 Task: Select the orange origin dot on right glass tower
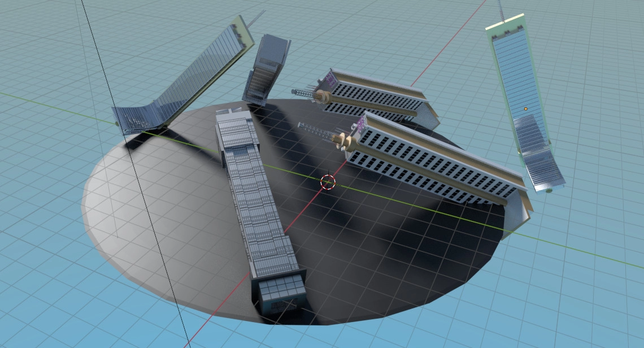coord(525,108)
